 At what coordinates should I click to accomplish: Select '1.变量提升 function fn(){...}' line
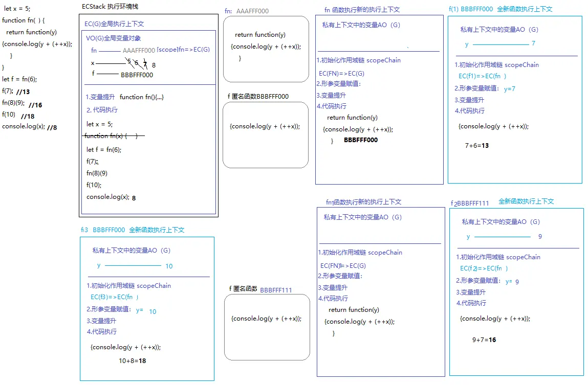point(124,97)
